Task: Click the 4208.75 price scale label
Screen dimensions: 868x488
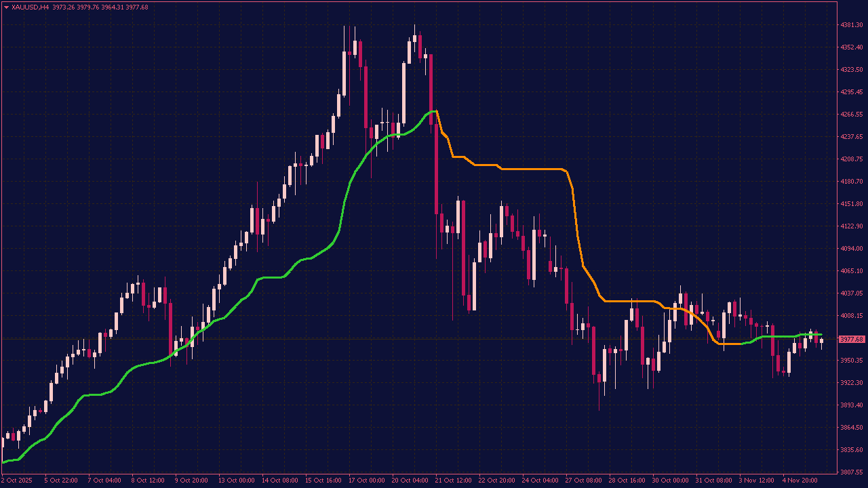Action: tap(850, 159)
